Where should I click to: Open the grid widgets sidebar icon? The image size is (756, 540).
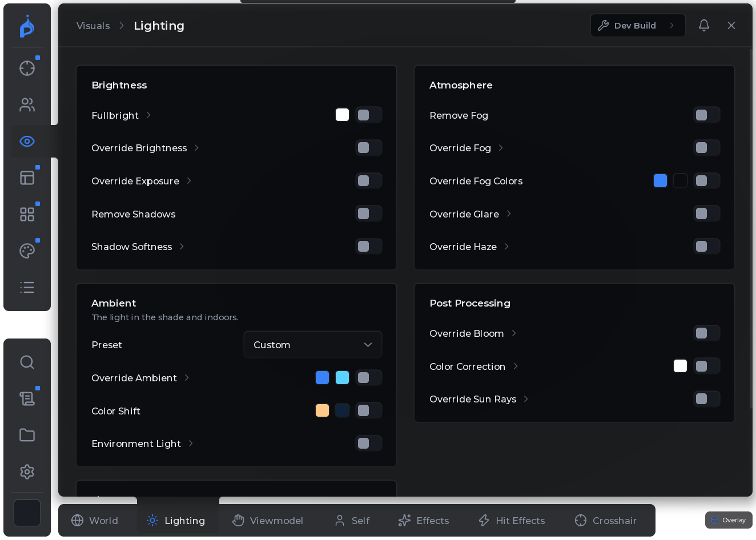tap(27, 214)
